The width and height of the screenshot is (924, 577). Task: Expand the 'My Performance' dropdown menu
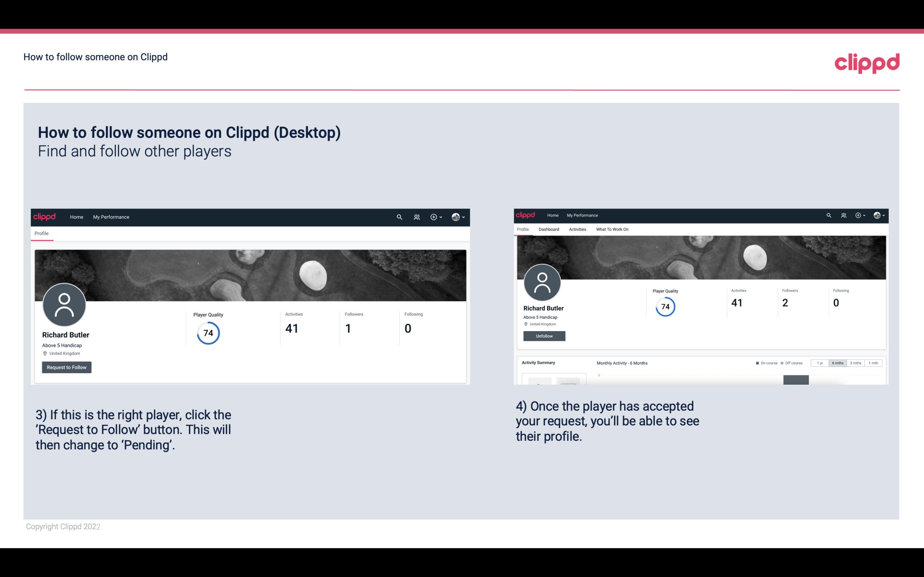point(111,217)
